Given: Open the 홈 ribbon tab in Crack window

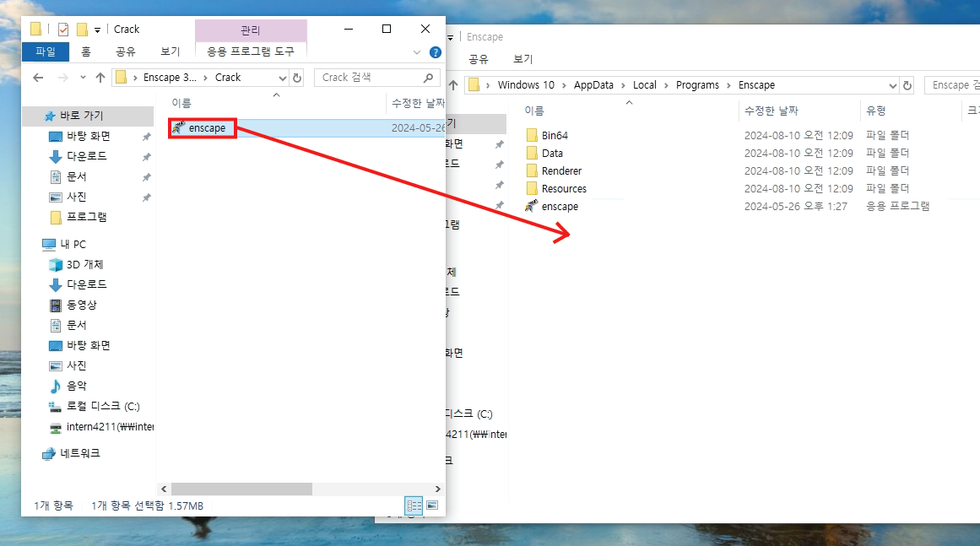Looking at the screenshot, I should 86,51.
